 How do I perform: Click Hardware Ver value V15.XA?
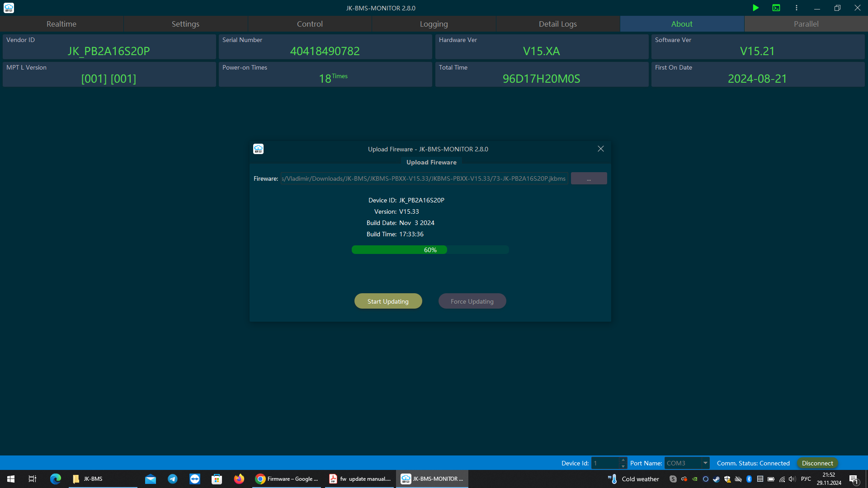(542, 51)
